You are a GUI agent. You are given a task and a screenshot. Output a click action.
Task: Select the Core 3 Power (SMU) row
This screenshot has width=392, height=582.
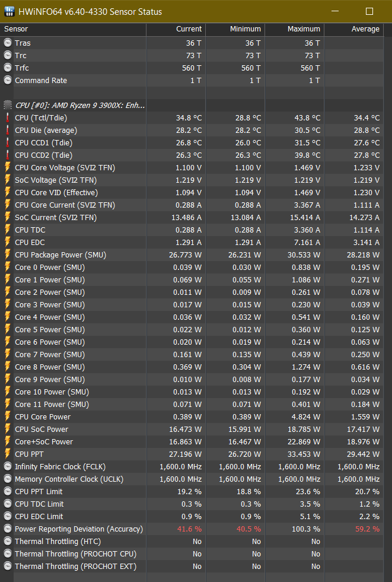click(192, 304)
